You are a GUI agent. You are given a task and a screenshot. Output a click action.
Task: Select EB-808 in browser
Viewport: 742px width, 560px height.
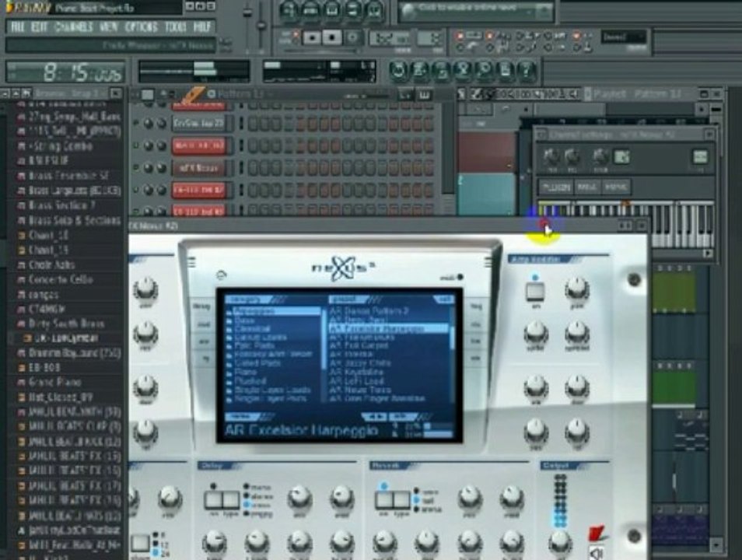[45, 367]
